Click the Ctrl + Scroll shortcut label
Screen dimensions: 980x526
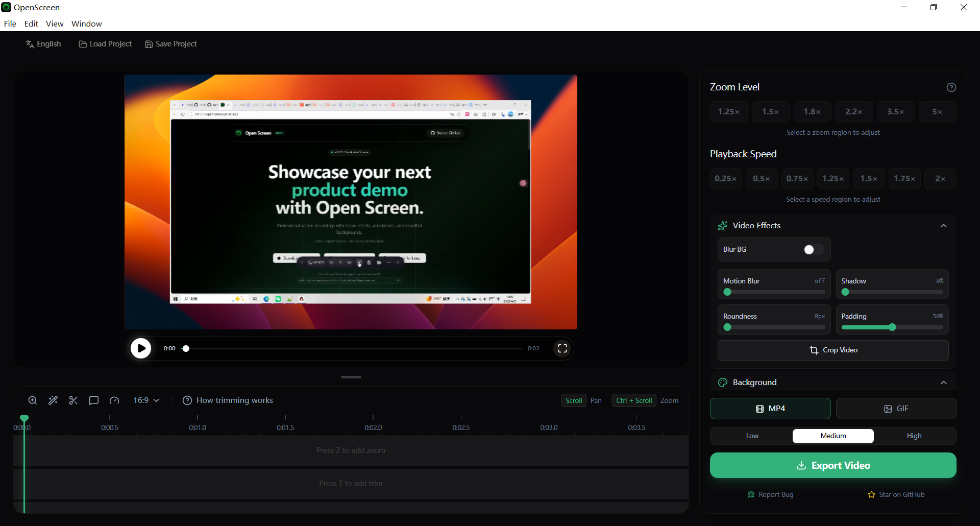coord(634,401)
